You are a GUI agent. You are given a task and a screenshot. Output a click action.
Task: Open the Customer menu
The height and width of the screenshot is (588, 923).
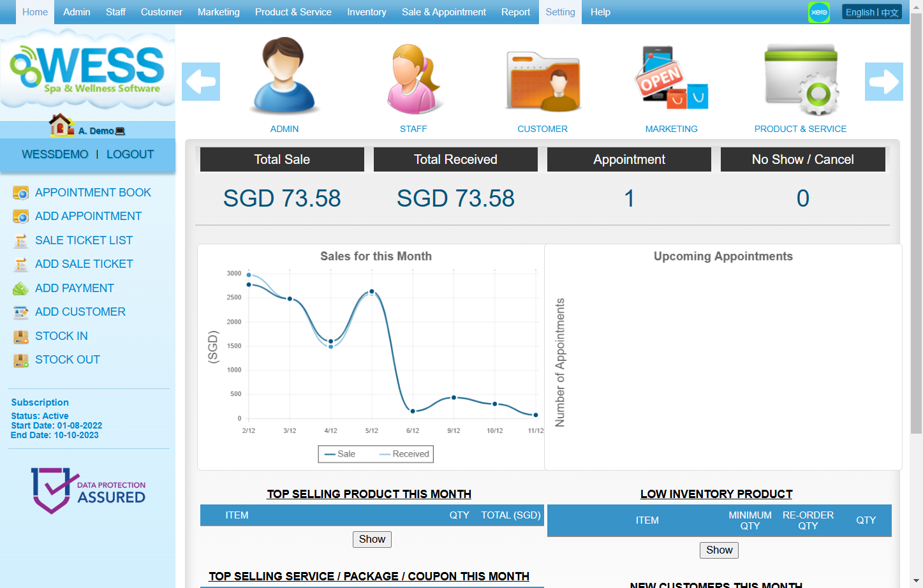pyautogui.click(x=161, y=12)
